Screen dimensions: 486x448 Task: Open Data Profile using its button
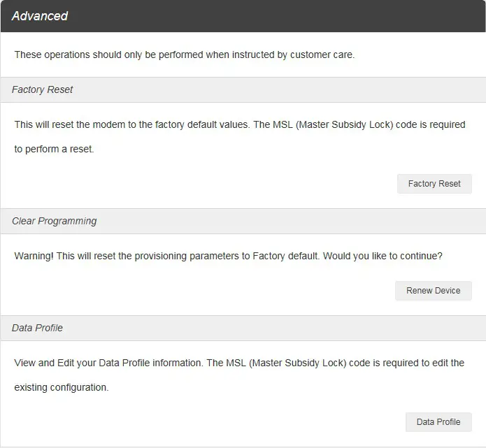coord(438,422)
